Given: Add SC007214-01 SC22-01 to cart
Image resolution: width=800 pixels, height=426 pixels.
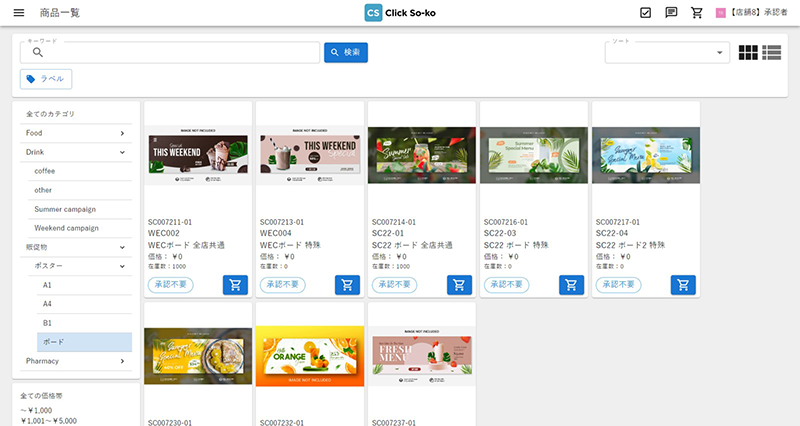Looking at the screenshot, I should pos(459,285).
